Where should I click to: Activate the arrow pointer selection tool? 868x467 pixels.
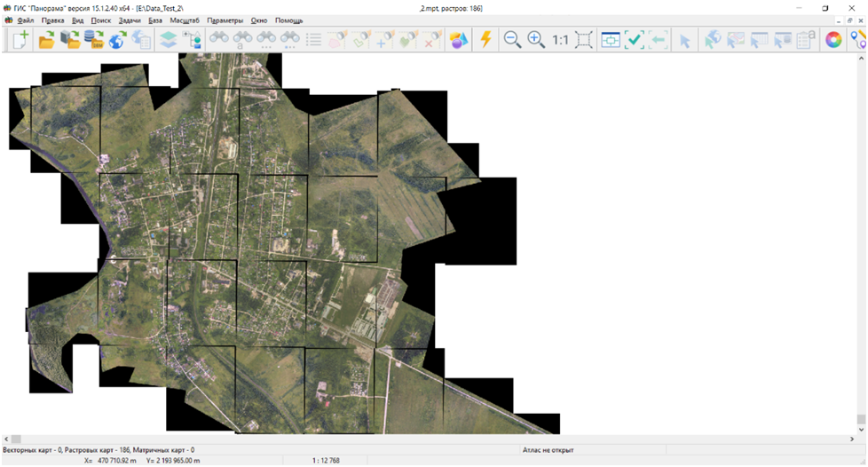point(684,40)
